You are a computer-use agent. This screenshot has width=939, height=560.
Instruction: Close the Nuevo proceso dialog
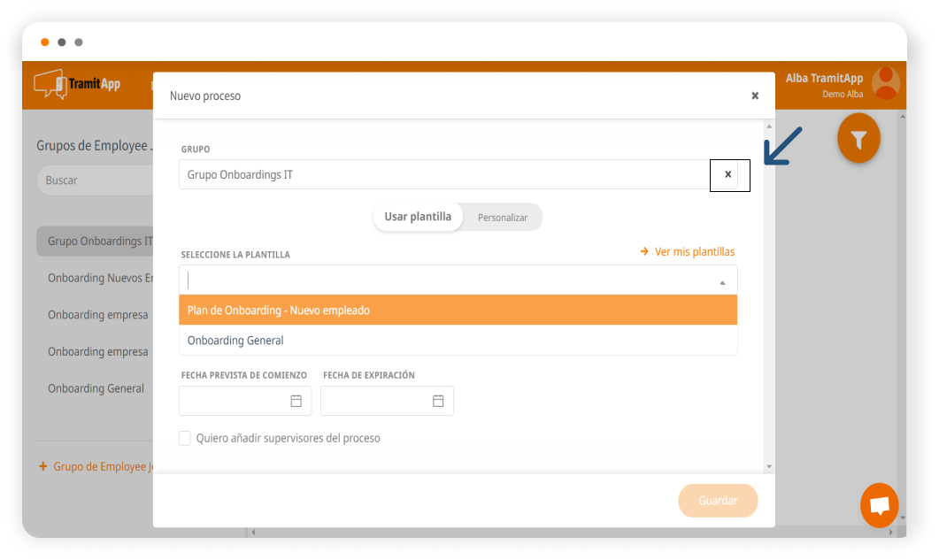pyautogui.click(x=755, y=96)
